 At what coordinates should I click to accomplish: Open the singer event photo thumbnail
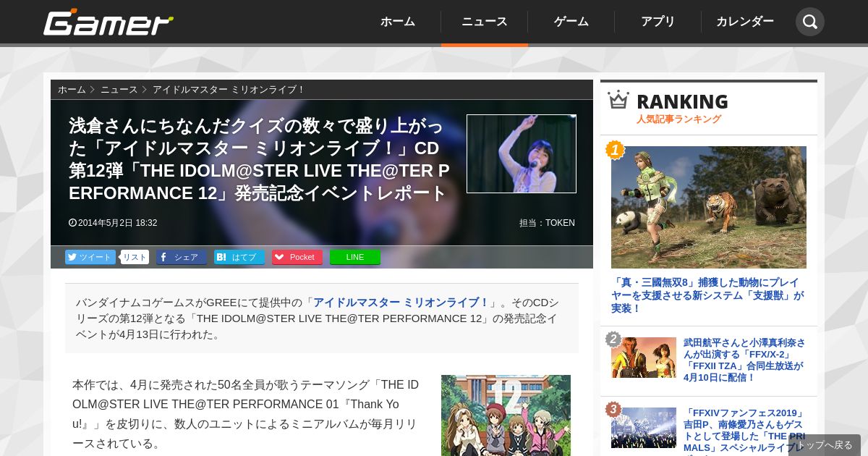(522, 153)
